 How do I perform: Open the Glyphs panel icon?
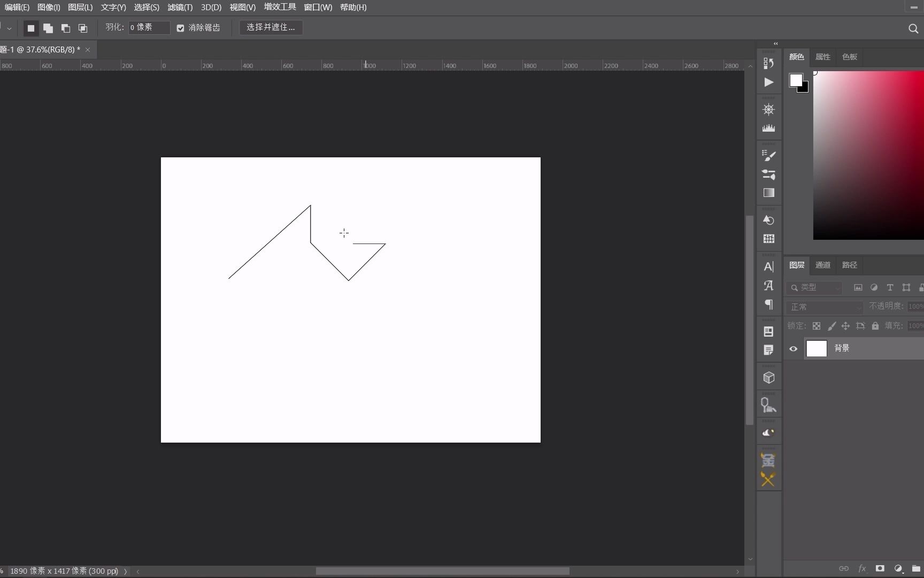coord(768,285)
